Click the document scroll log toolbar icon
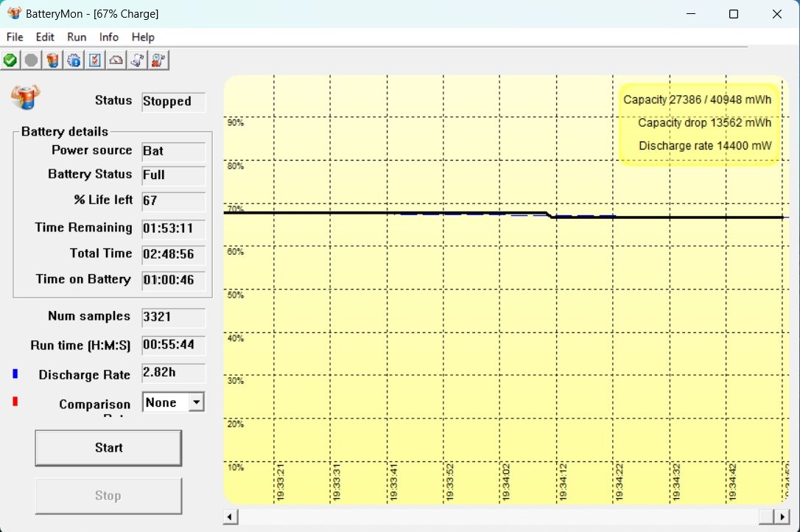Viewport: 800px width, 532px height. click(137, 60)
